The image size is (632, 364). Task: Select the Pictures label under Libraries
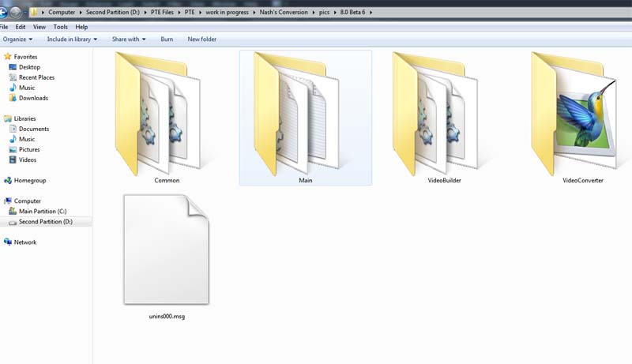pos(29,149)
